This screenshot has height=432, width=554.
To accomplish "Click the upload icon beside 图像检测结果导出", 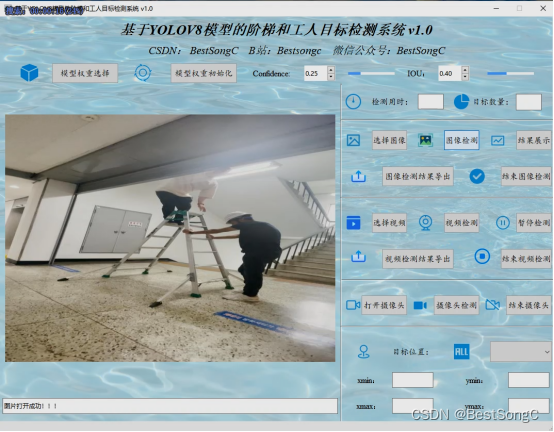I will [358, 176].
